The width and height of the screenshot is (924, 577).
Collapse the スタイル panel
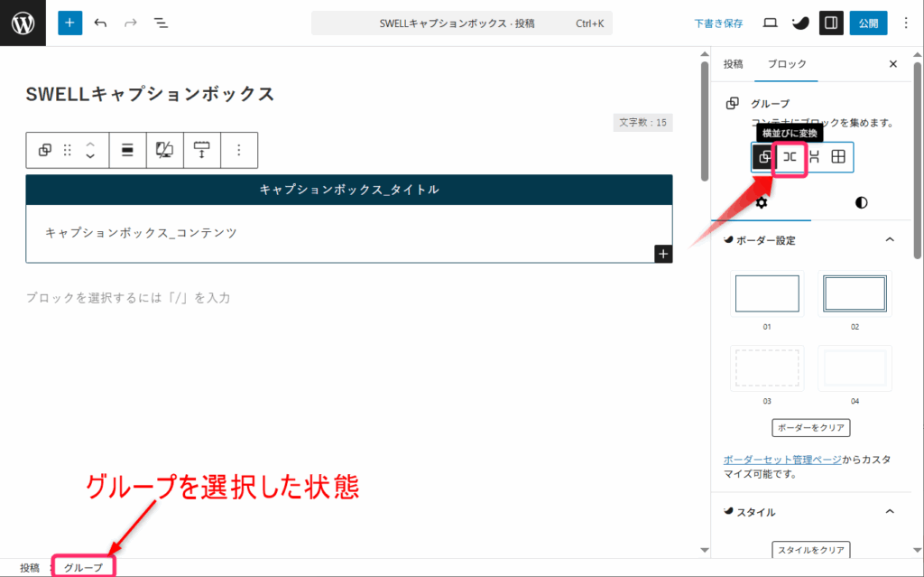pyautogui.click(x=889, y=511)
